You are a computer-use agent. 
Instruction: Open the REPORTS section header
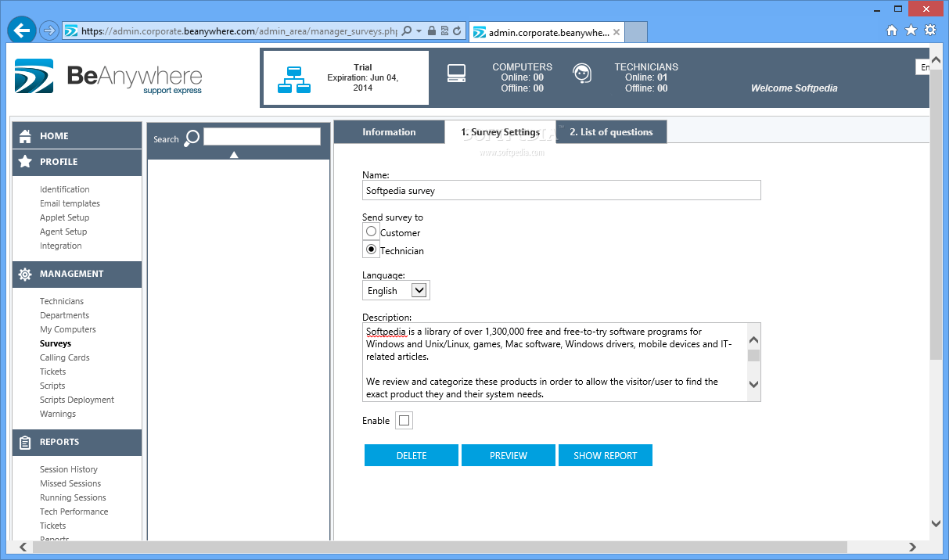pos(77,442)
